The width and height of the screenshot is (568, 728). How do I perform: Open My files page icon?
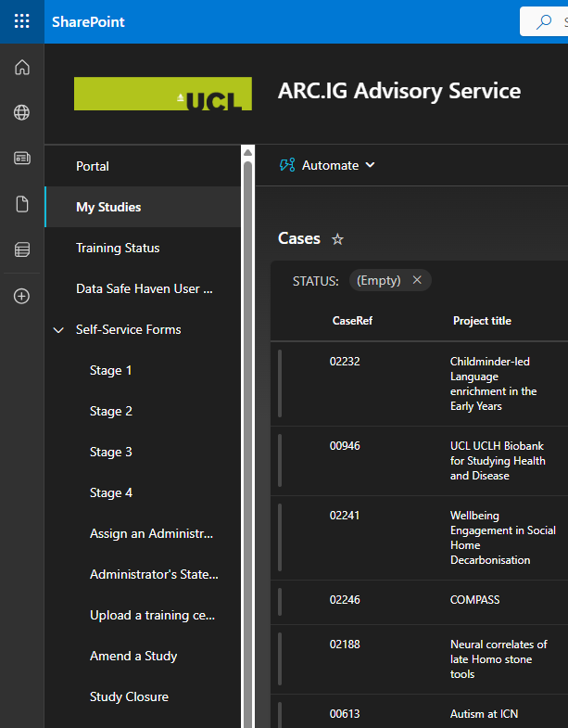click(22, 204)
